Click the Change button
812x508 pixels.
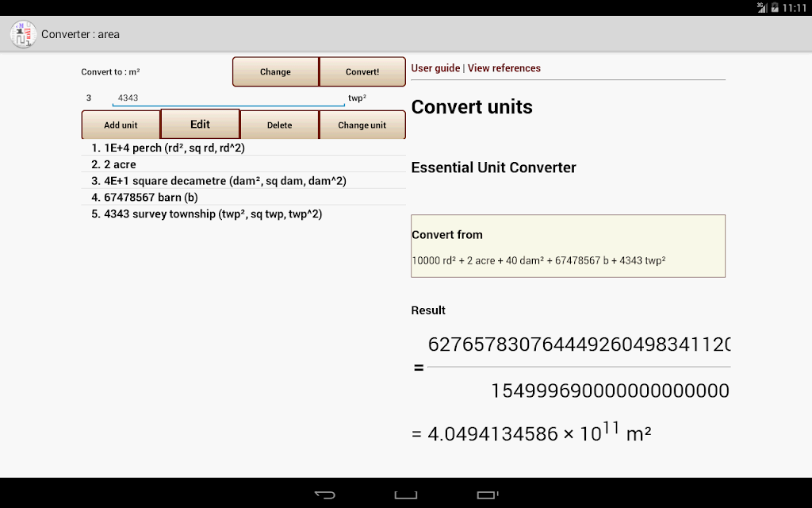click(275, 71)
